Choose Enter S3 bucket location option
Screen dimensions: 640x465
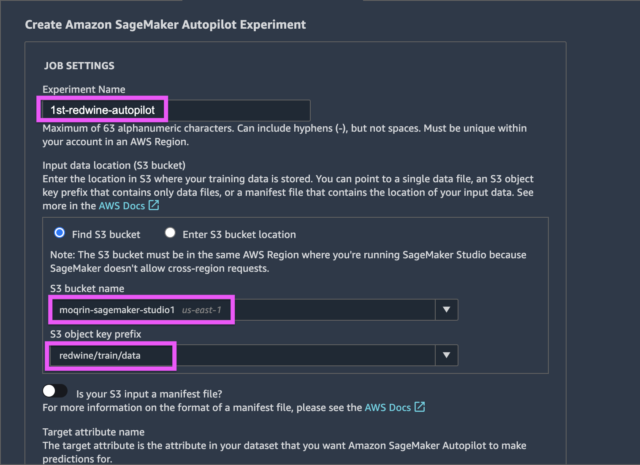coord(170,233)
